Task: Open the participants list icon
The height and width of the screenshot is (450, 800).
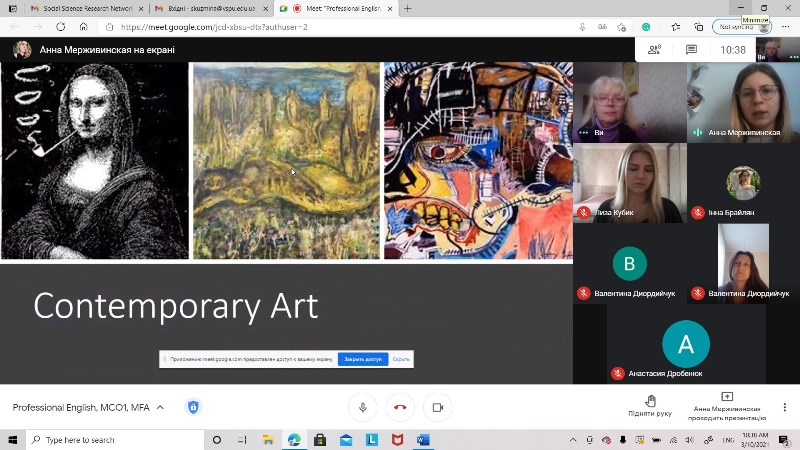Action: point(654,49)
